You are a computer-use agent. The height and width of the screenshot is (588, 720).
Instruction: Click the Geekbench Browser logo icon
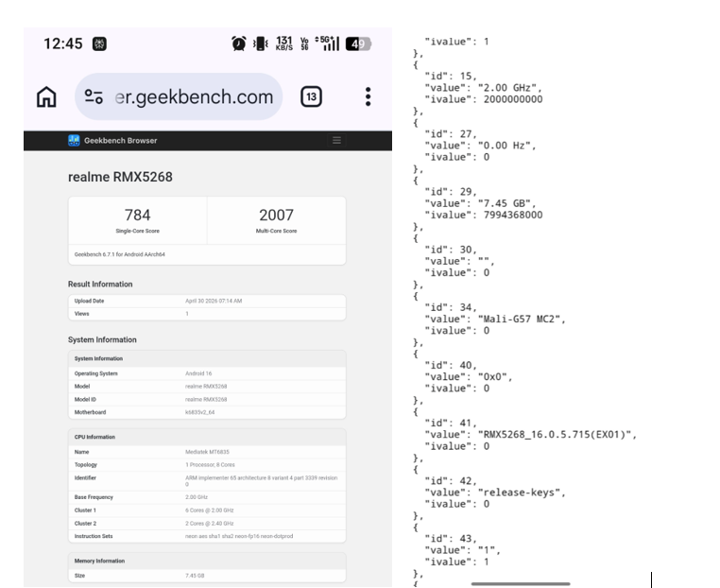coord(74,141)
